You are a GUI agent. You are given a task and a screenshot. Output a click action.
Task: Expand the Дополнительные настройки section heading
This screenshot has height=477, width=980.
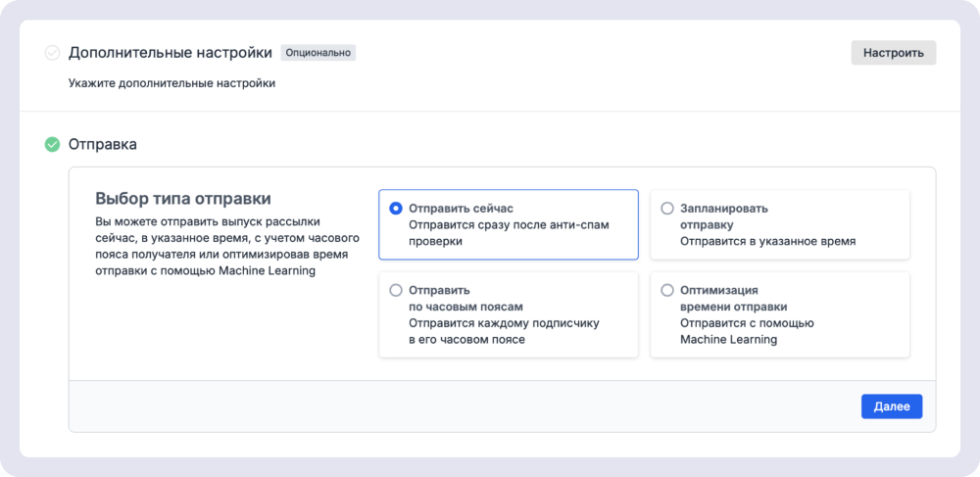171,53
